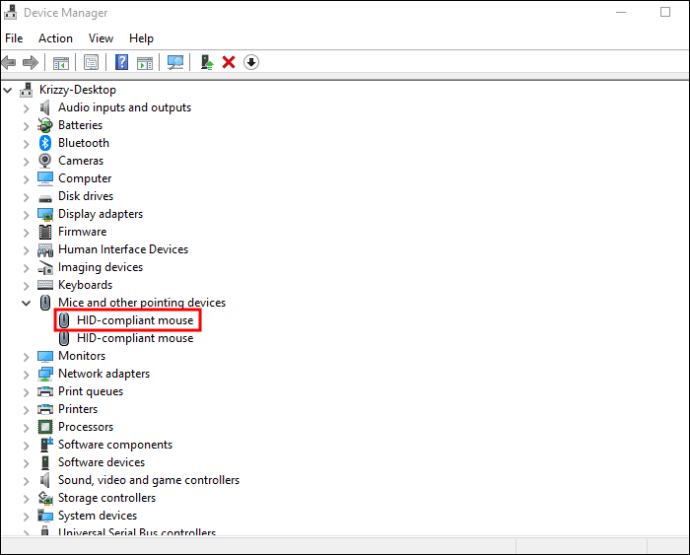Select the first HID-compliant mouse entry
Viewport: 690px width, 555px height.
pos(135,320)
